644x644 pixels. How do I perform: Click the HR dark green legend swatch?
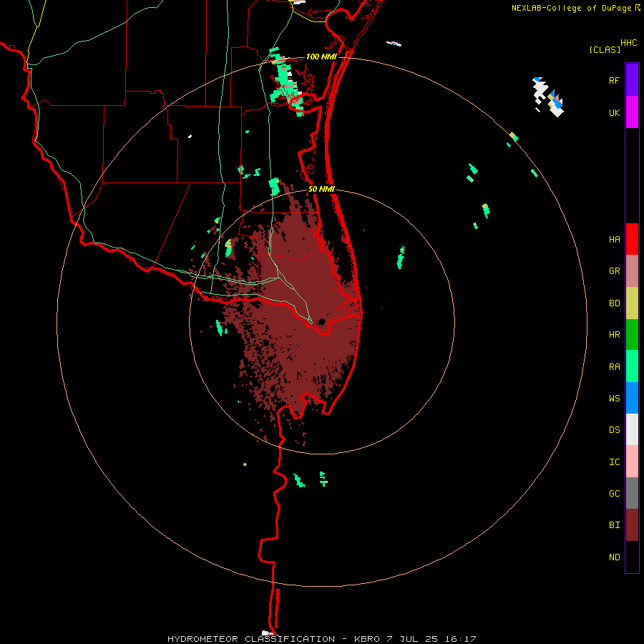[632, 335]
